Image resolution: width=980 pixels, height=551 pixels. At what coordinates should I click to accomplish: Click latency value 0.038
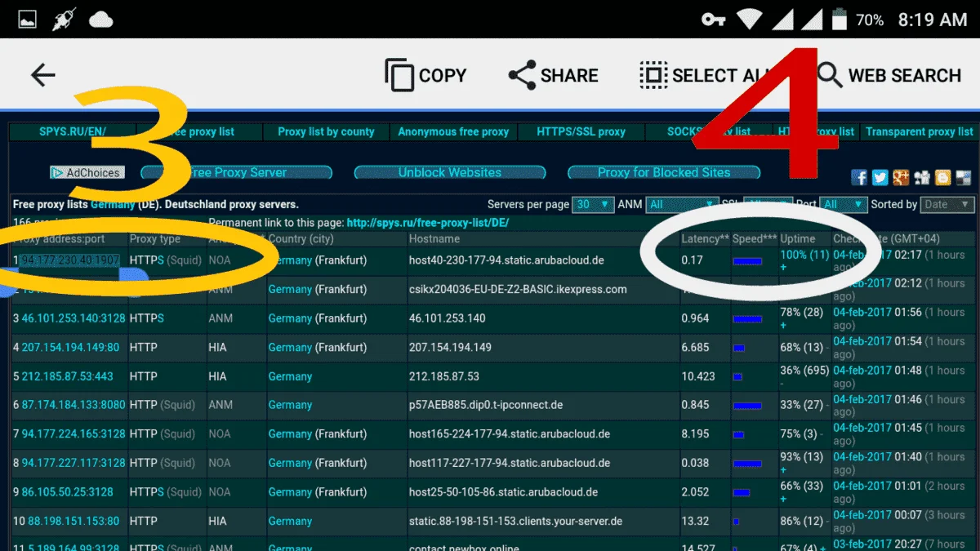pos(696,463)
